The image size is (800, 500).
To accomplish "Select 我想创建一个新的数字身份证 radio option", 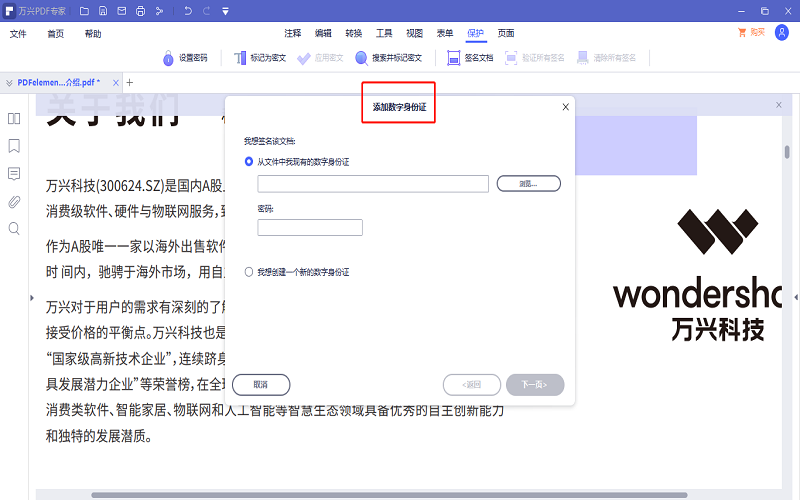I will 249,271.
